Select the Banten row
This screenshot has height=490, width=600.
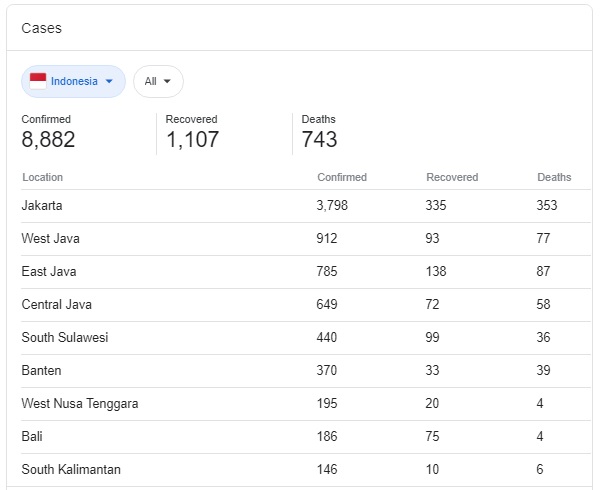[306, 371]
